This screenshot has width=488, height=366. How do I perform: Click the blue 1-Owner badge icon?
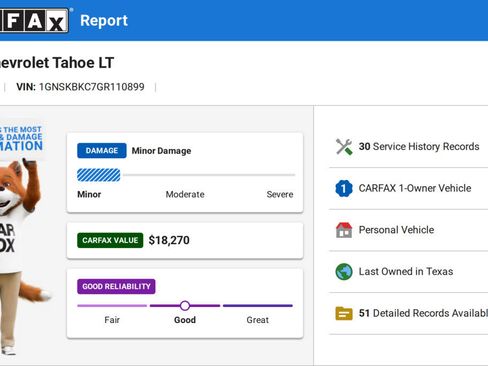[344, 188]
